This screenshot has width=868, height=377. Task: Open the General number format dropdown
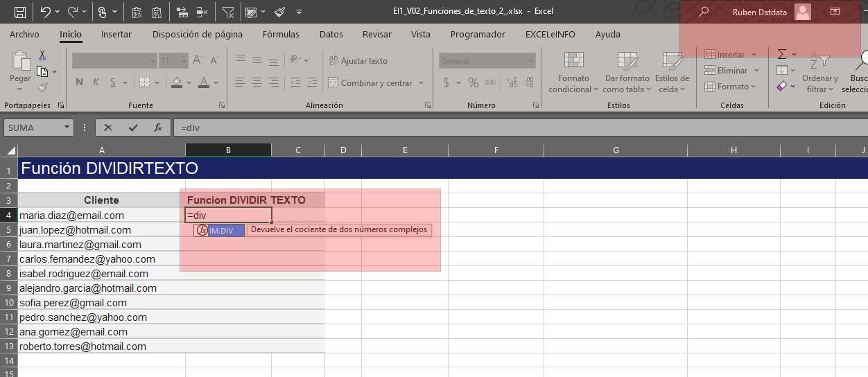[x=531, y=61]
